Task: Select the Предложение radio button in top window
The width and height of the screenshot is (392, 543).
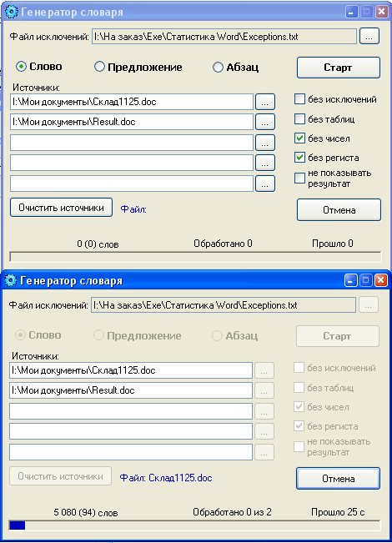Action: (99, 67)
